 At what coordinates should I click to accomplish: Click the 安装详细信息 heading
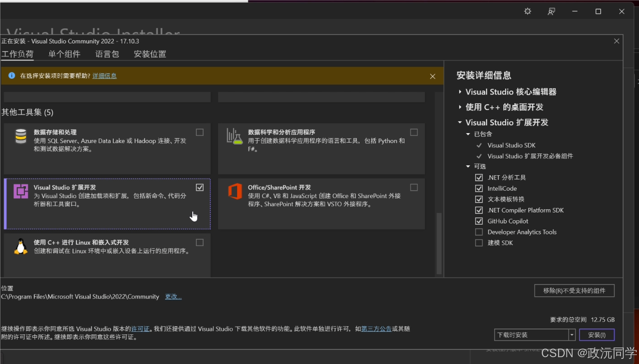[x=484, y=76]
